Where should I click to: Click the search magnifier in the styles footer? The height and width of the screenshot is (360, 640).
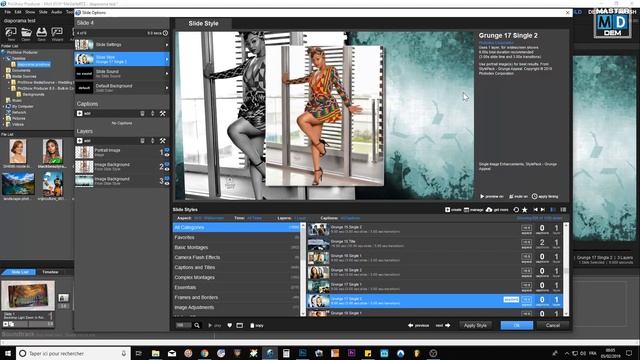click(x=197, y=325)
